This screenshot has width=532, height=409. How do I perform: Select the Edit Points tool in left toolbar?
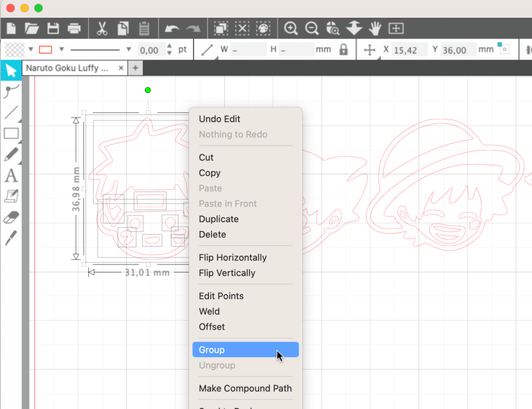pos(11,91)
